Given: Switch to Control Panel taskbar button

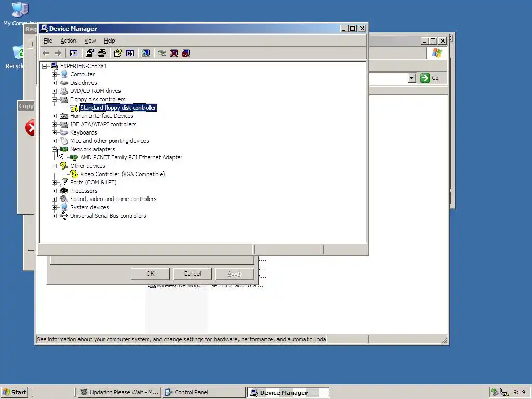Looking at the screenshot, I should (204, 393).
